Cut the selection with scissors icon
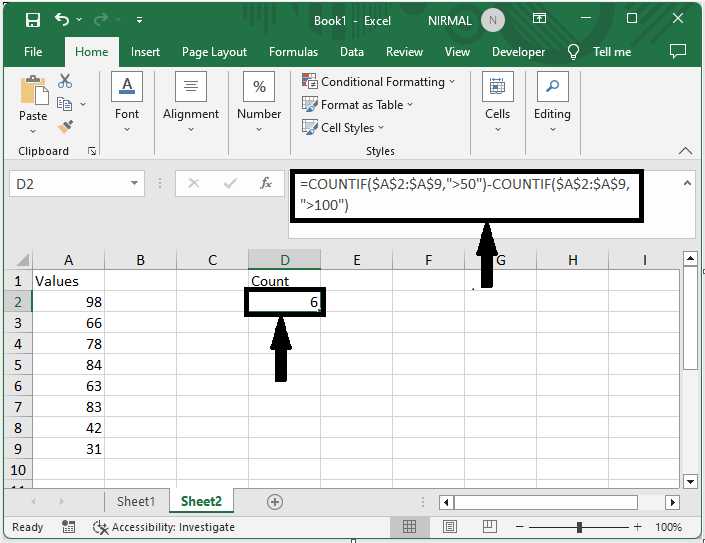 (65, 81)
